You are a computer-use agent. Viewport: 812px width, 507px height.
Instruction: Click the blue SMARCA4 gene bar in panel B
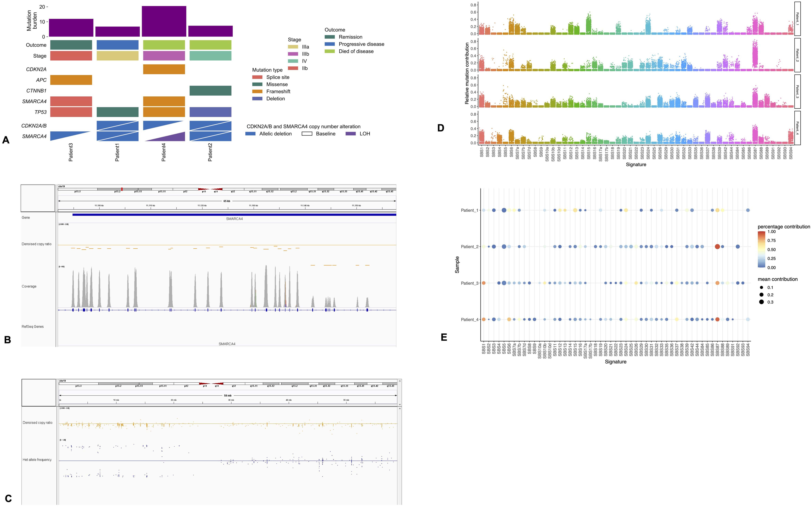coord(234,215)
